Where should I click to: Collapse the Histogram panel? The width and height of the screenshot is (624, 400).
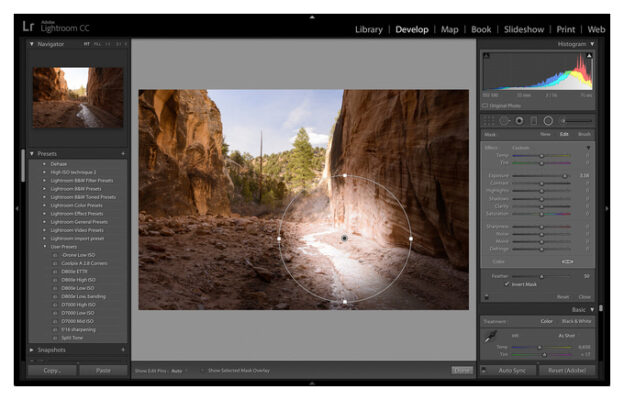tap(592, 44)
